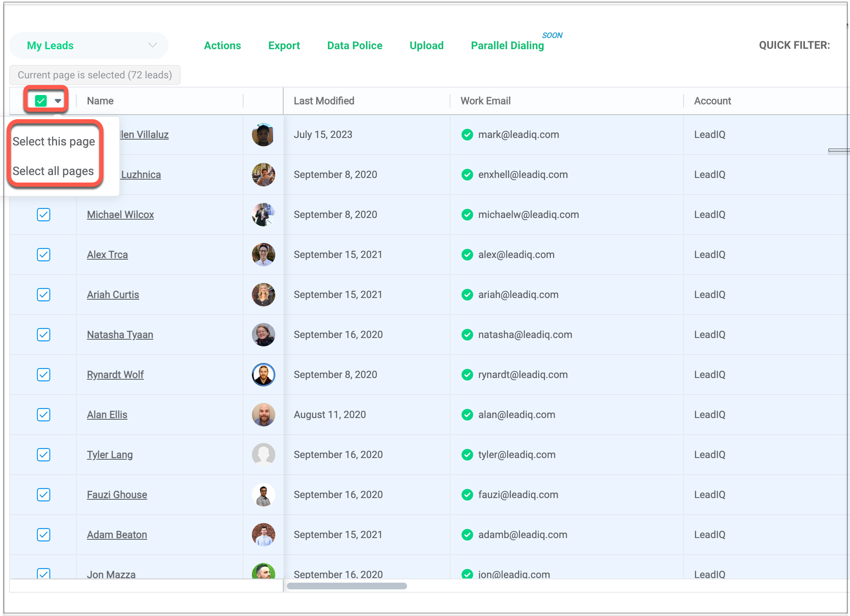Open Mark Villaluz's profile photo
Screen dimensions: 850x616
click(263, 135)
